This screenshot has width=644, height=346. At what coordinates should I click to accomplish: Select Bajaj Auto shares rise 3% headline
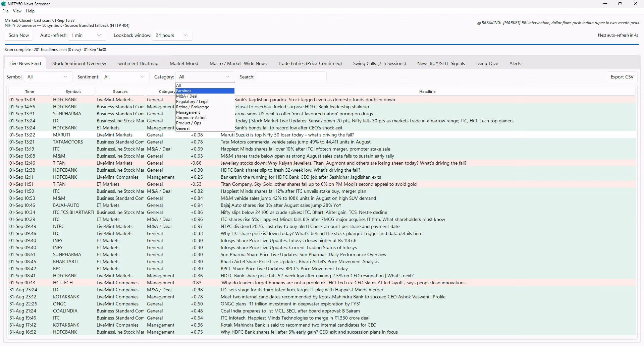pos(281,205)
